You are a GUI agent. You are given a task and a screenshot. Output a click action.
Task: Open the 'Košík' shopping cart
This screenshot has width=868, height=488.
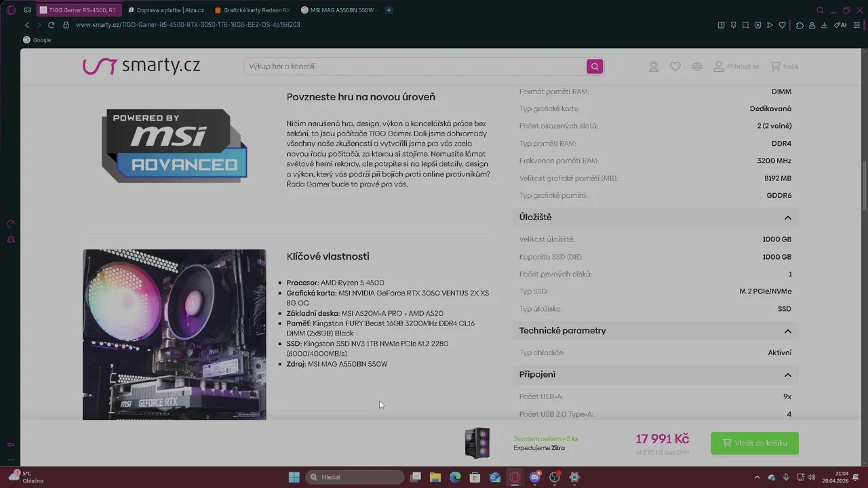pyautogui.click(x=784, y=66)
